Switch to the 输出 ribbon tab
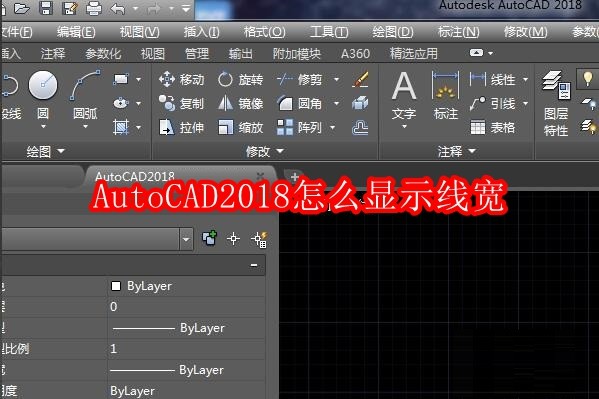 tap(241, 54)
